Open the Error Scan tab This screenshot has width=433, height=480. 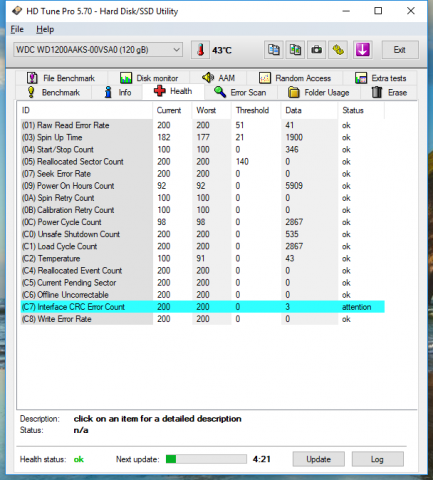(x=240, y=92)
